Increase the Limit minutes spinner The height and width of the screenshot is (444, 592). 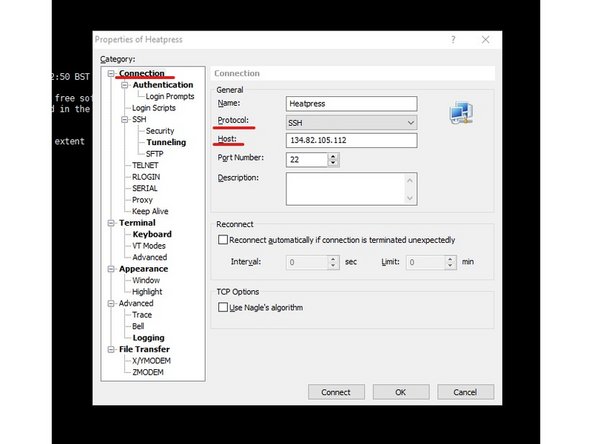pos(450,259)
